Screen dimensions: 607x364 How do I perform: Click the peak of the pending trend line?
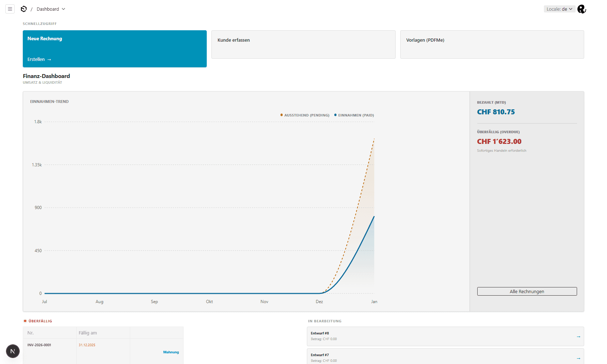click(374, 140)
